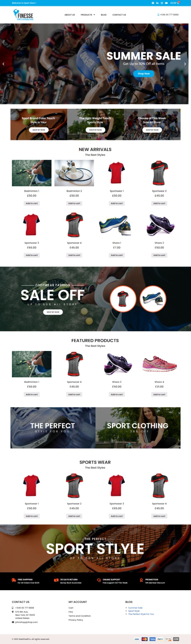Viewport: 191px width, 644px height.
Task: Open the LinkedIn social icon
Action: pyautogui.click(x=157, y=3)
